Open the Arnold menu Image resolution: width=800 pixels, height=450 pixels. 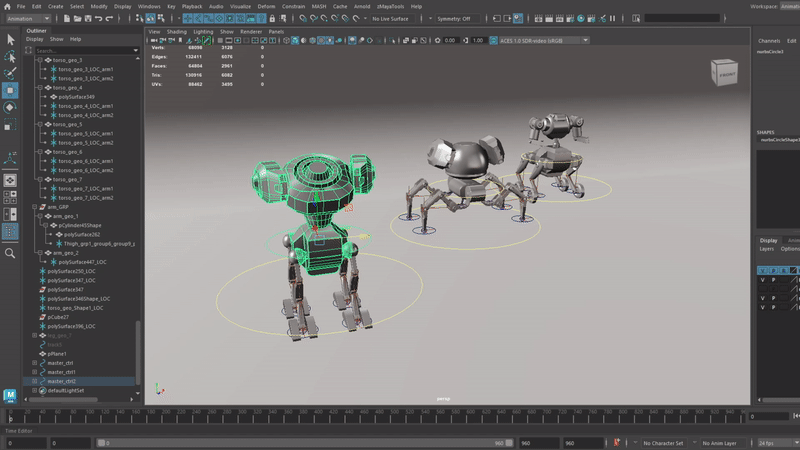[362, 7]
